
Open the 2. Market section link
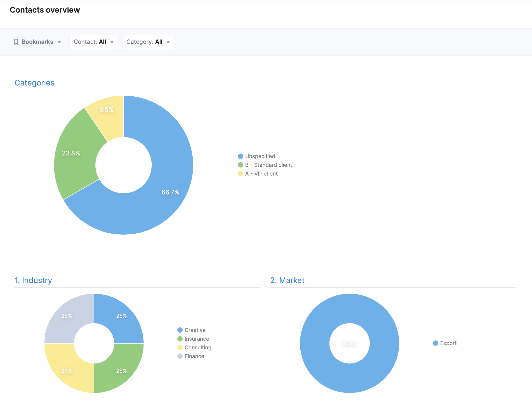pyautogui.click(x=287, y=280)
